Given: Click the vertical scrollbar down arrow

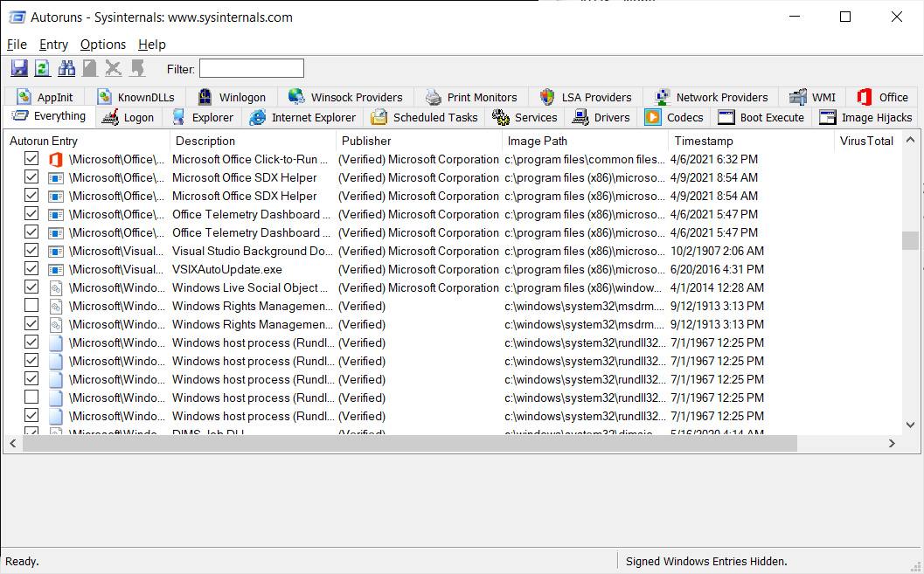Looking at the screenshot, I should 910,425.
